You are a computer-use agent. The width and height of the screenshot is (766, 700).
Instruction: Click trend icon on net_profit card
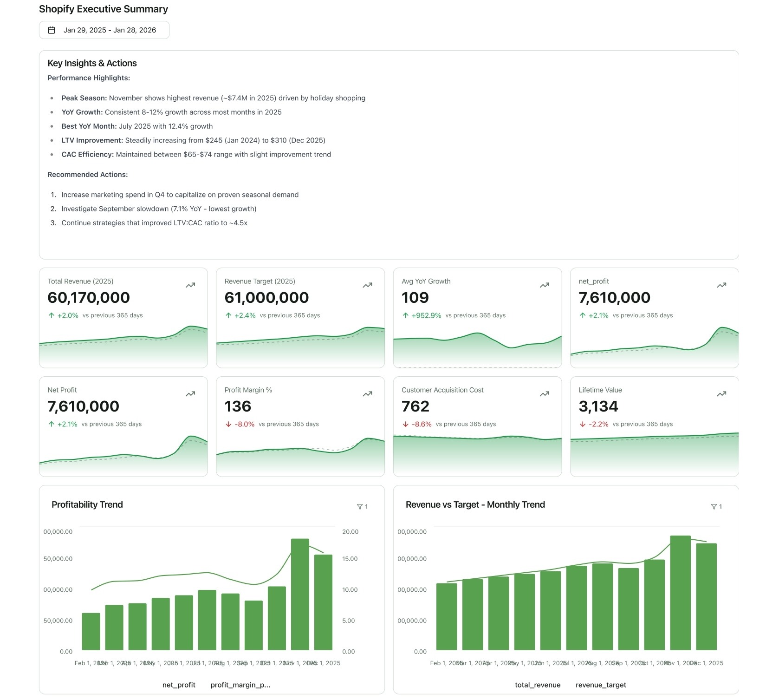coord(721,285)
